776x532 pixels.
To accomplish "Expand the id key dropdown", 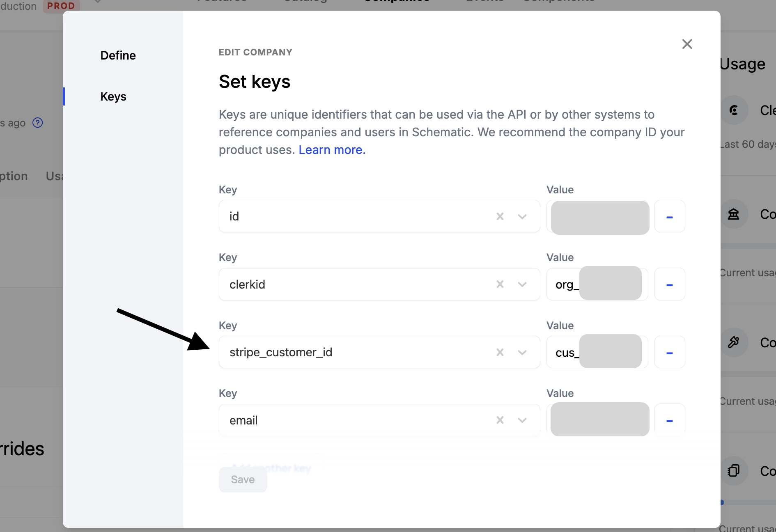I will click(x=522, y=216).
